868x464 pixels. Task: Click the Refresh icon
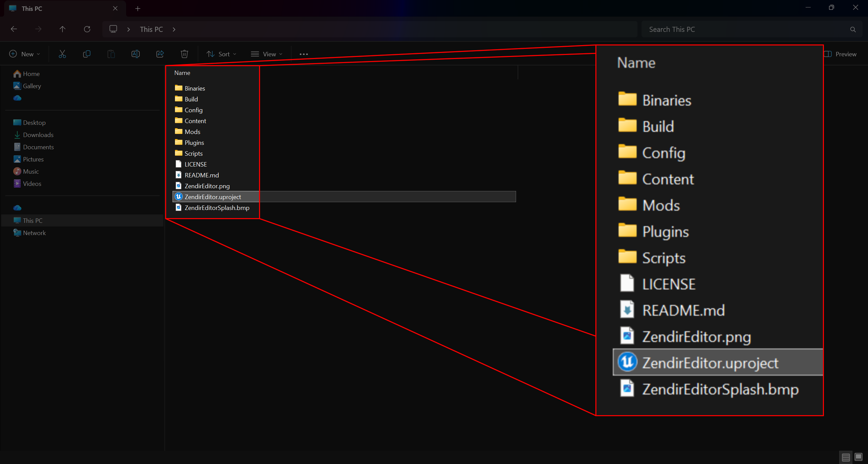tap(87, 29)
